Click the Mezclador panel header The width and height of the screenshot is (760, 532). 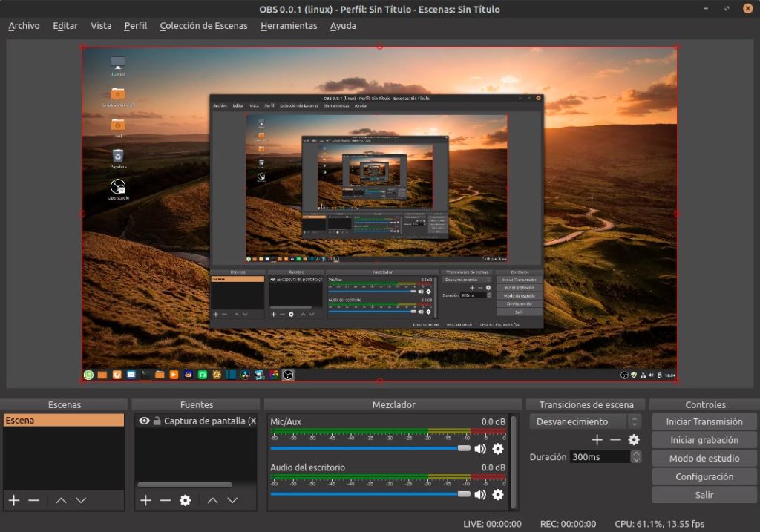[393, 404]
